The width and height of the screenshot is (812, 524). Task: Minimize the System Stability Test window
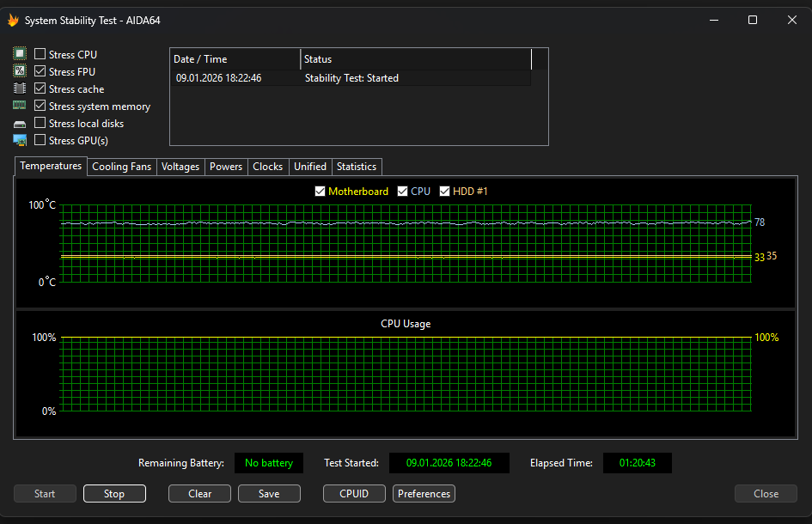click(713, 21)
